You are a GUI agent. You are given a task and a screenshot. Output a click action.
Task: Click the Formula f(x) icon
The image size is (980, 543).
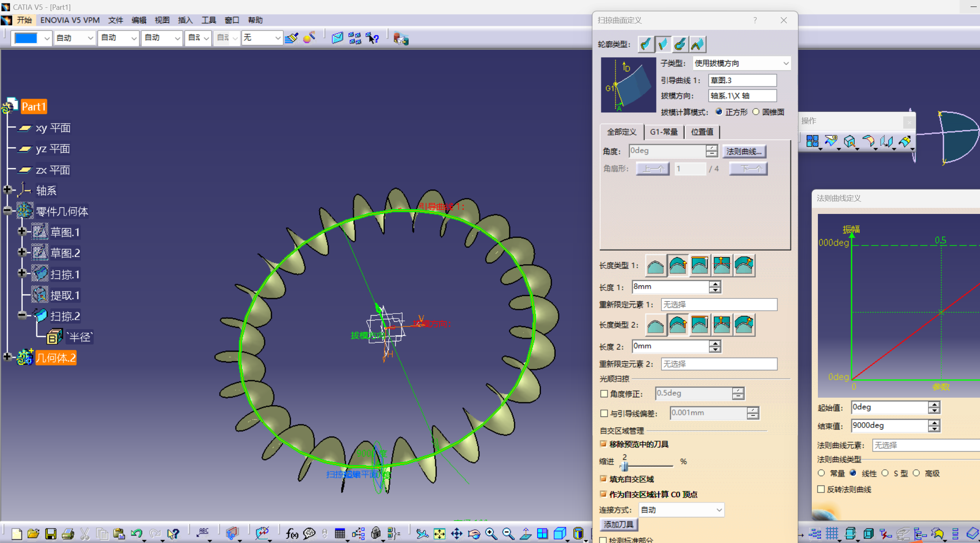pyautogui.click(x=292, y=534)
